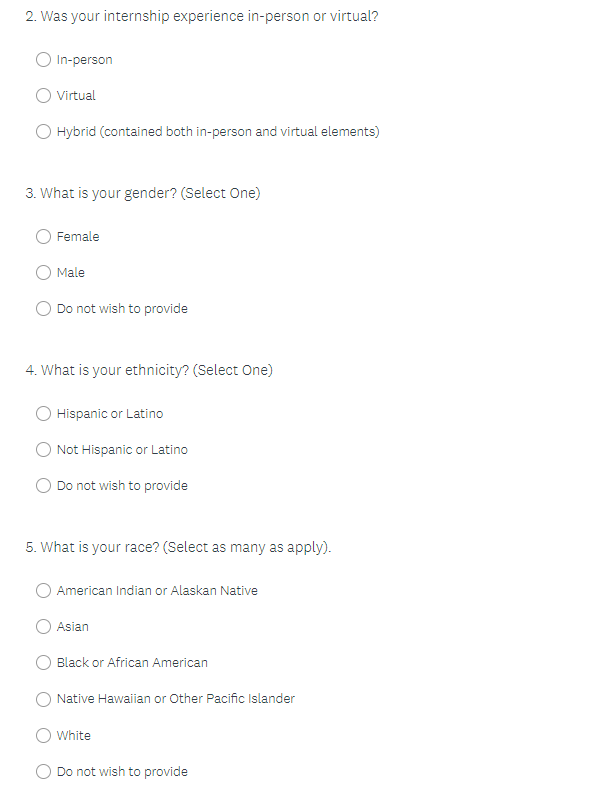Click the 'What is your gender?' question text
The width and height of the screenshot is (590, 793).
pyautogui.click(x=143, y=193)
